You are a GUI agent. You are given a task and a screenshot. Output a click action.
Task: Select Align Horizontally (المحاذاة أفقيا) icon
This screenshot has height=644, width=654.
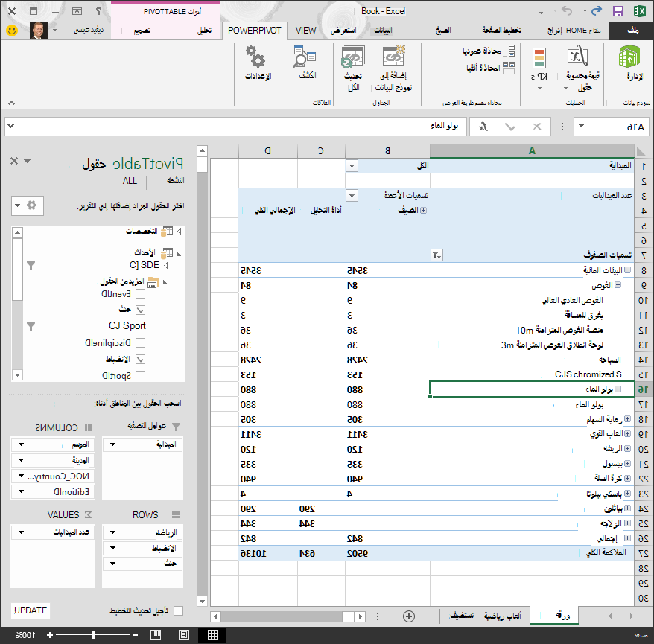pos(509,67)
